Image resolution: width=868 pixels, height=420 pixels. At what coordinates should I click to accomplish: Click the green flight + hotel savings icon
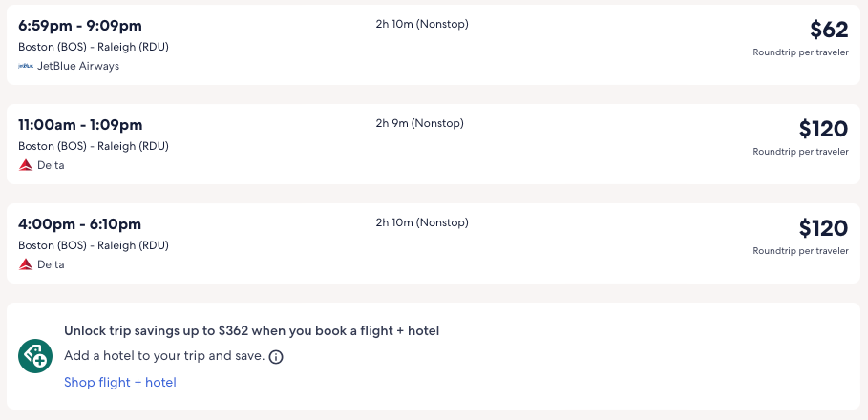tap(35, 356)
